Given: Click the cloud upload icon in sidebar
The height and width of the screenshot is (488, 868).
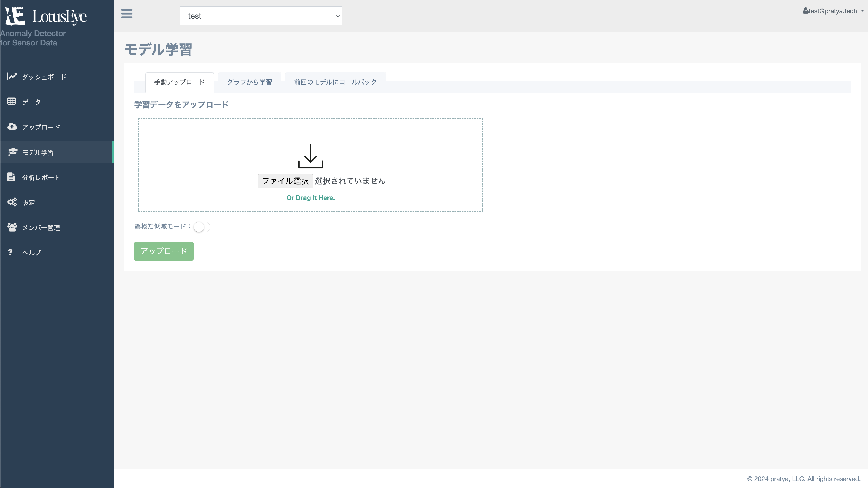Looking at the screenshot, I should point(12,126).
